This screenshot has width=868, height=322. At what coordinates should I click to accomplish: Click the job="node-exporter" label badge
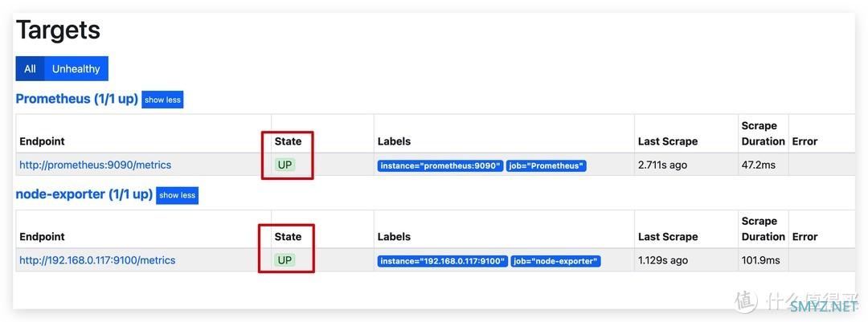pyautogui.click(x=556, y=261)
